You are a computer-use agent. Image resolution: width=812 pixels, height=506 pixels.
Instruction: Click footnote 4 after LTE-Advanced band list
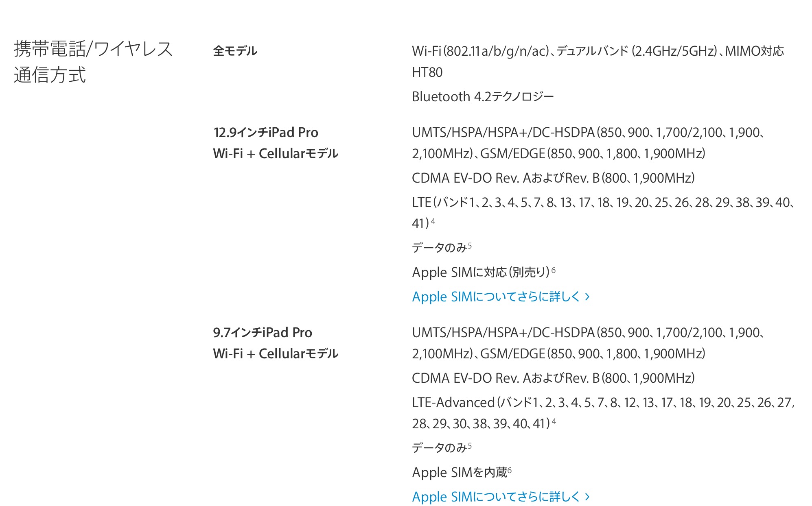(554, 422)
